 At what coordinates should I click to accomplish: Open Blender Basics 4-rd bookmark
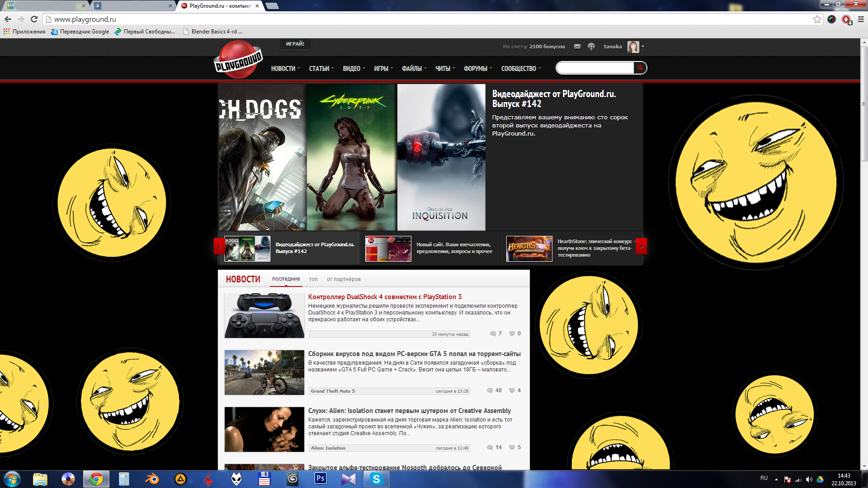(212, 32)
